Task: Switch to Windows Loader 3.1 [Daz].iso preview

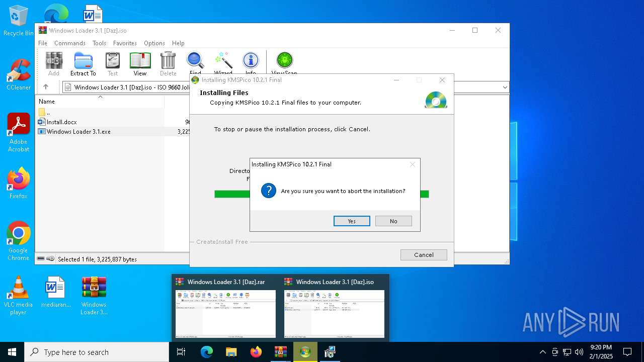Action: [x=334, y=308]
